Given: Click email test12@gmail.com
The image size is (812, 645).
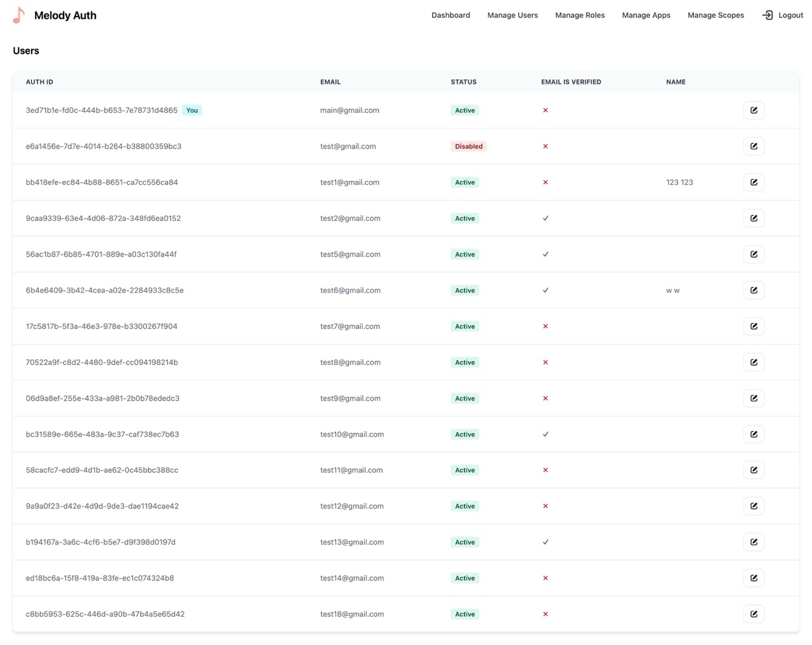Looking at the screenshot, I should coord(352,507).
